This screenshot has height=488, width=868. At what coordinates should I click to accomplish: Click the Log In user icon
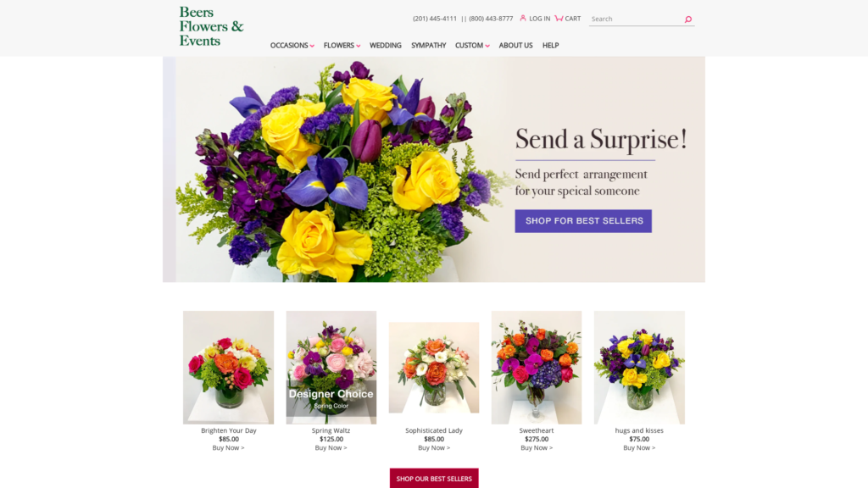(522, 19)
